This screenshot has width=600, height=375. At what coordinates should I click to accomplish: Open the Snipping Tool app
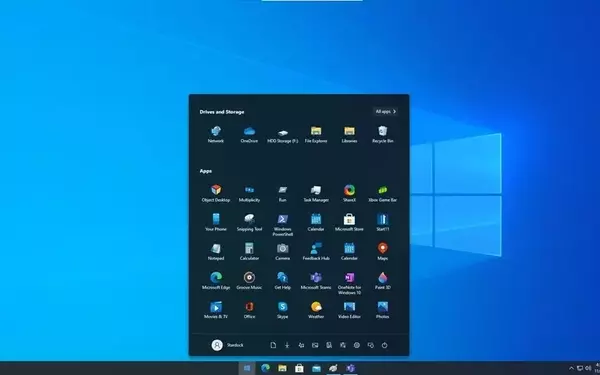click(249, 222)
